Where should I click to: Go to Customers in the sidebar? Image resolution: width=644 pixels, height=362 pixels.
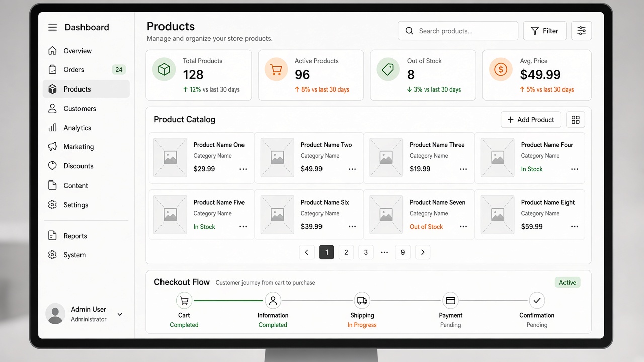86,109
